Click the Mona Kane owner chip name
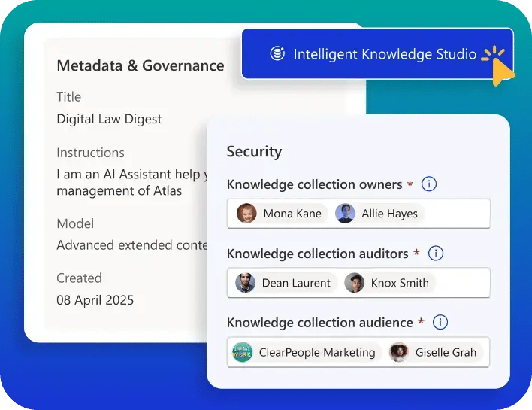This screenshot has width=532, height=410. [x=292, y=214]
